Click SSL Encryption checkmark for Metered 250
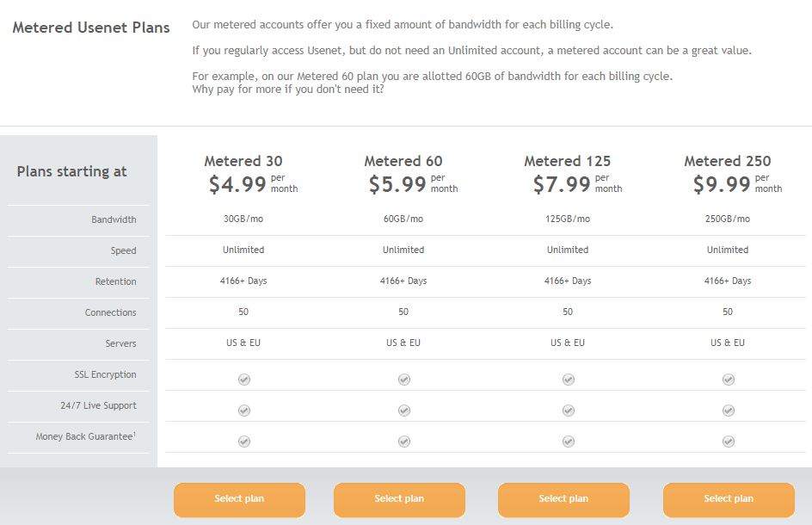The height and width of the screenshot is (525, 812). coord(729,380)
